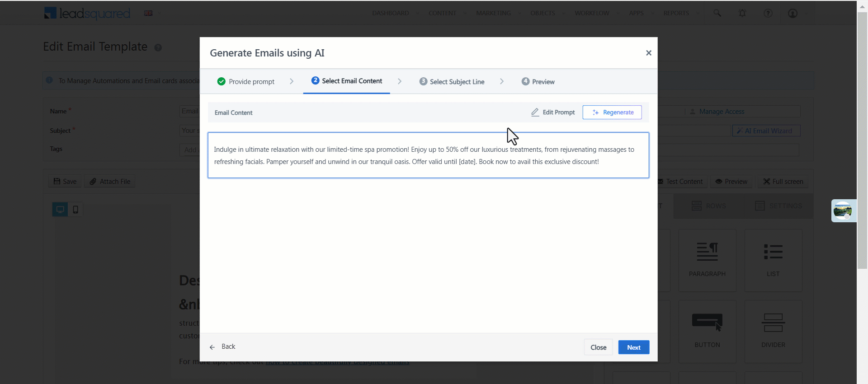Select the Select Email Content step
The image size is (868, 384).
(x=347, y=81)
